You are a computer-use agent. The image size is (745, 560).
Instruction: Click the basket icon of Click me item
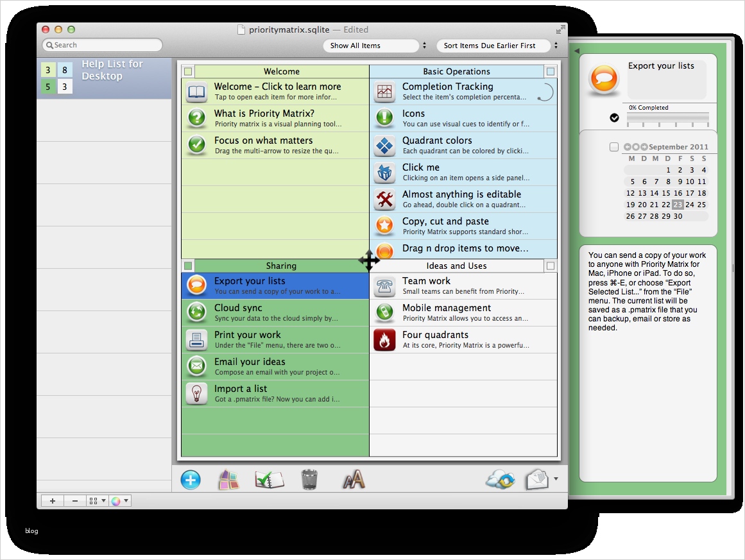coord(385,173)
